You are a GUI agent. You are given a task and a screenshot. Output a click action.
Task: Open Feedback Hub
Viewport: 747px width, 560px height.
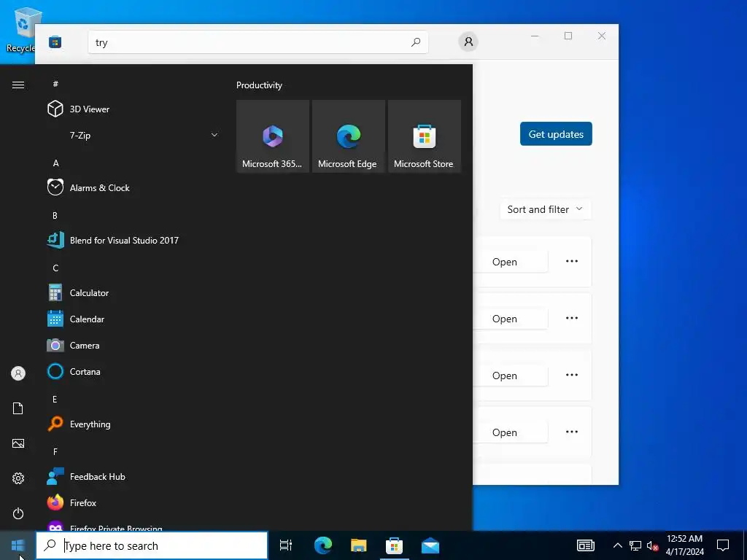(133, 476)
